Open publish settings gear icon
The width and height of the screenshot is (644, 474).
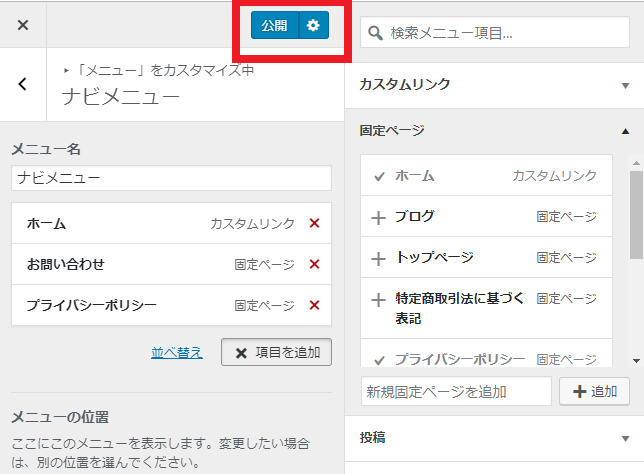313,25
